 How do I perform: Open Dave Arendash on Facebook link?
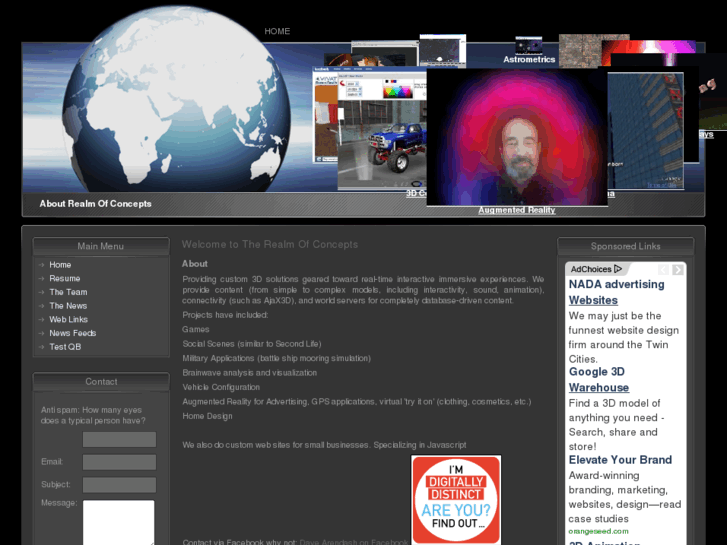point(354,542)
